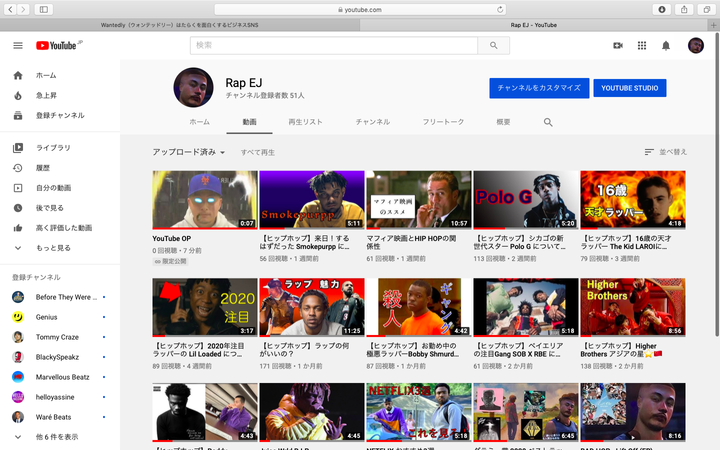Search within channel magnifier icon
This screenshot has height=450, width=720.
[548, 122]
